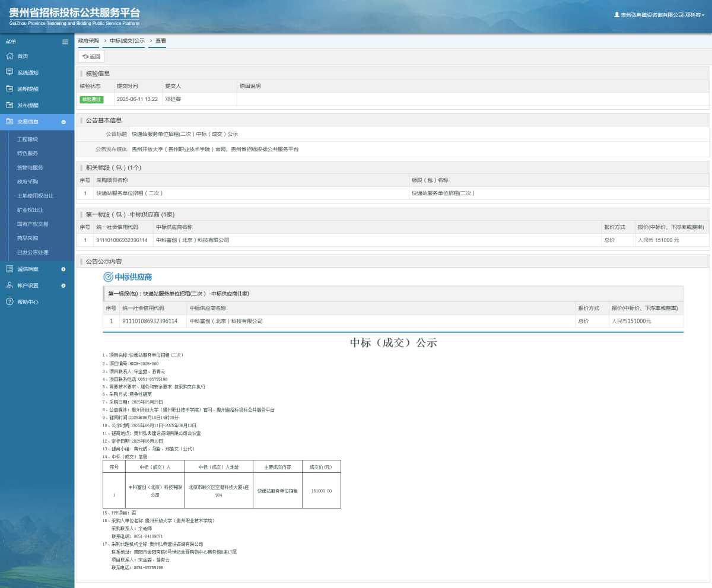The height and width of the screenshot is (588, 712).
Task: Collapse the 交易信息 section arrow
Action: pyautogui.click(x=63, y=122)
